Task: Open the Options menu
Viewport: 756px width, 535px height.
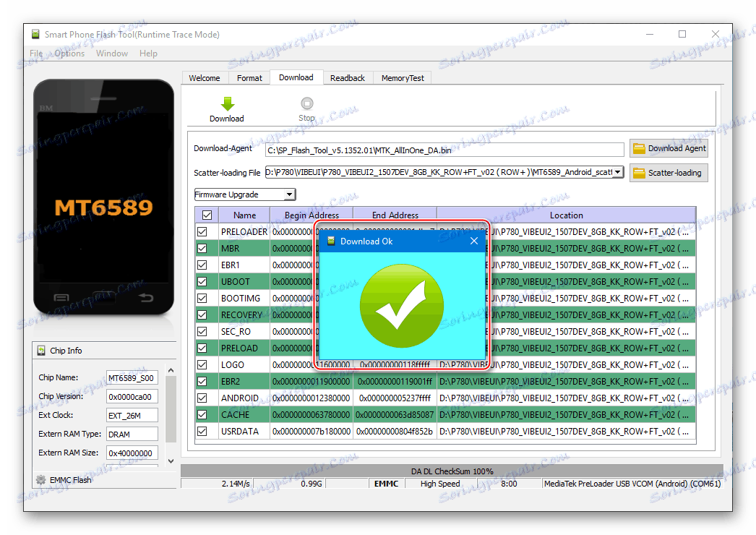Action: click(69, 53)
